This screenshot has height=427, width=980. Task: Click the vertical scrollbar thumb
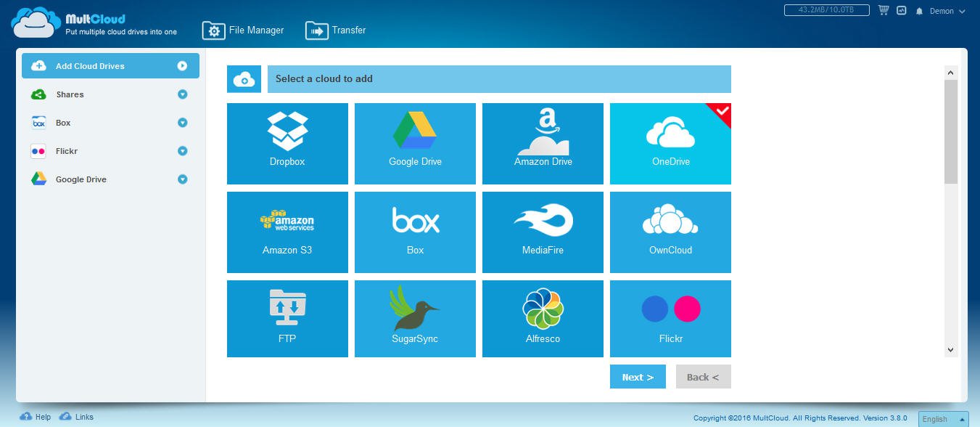951,131
